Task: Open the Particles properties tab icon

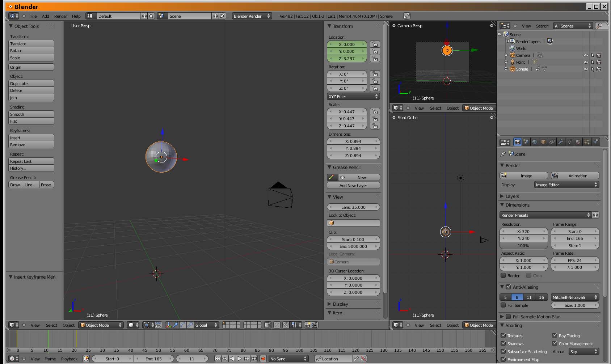Action: click(x=587, y=142)
